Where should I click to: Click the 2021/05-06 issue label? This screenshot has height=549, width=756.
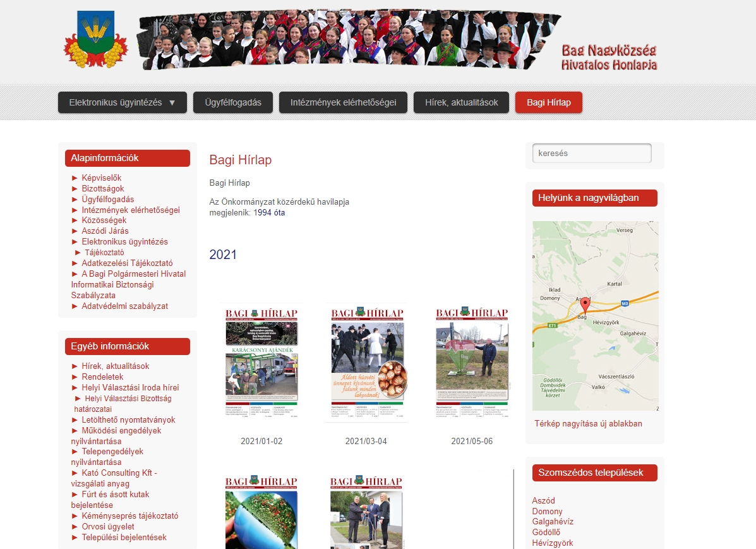pyautogui.click(x=472, y=441)
